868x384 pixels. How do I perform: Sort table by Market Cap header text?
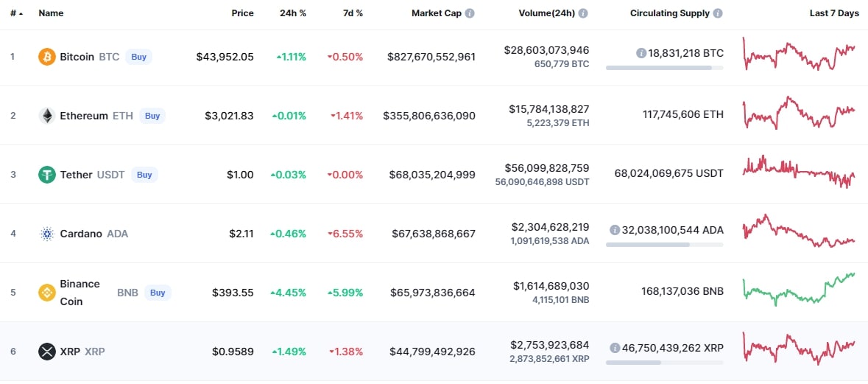pyautogui.click(x=437, y=13)
